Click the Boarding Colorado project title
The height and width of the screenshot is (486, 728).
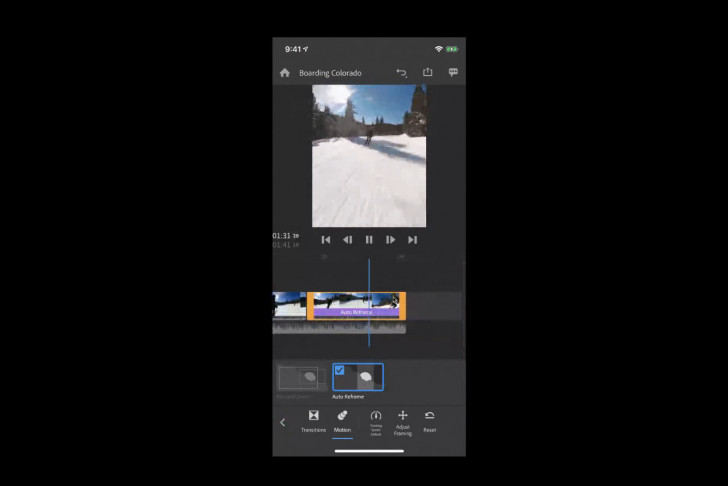coord(330,73)
